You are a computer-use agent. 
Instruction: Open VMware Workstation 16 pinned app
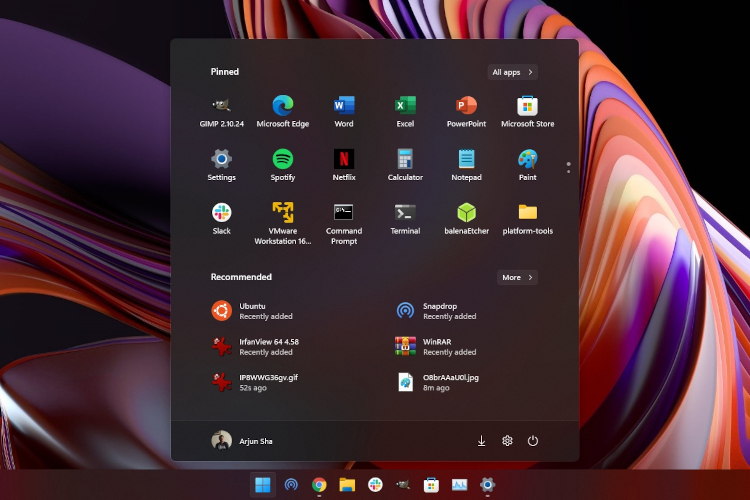[x=283, y=224]
